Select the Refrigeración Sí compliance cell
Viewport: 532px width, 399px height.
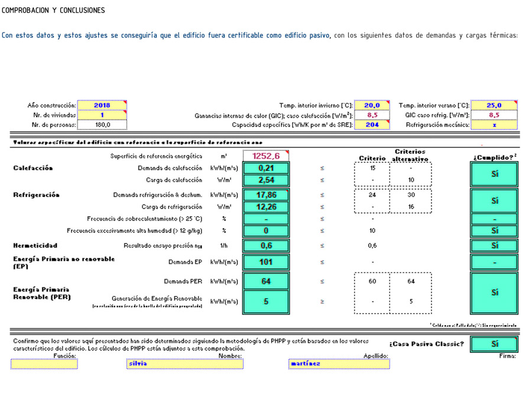(x=494, y=201)
